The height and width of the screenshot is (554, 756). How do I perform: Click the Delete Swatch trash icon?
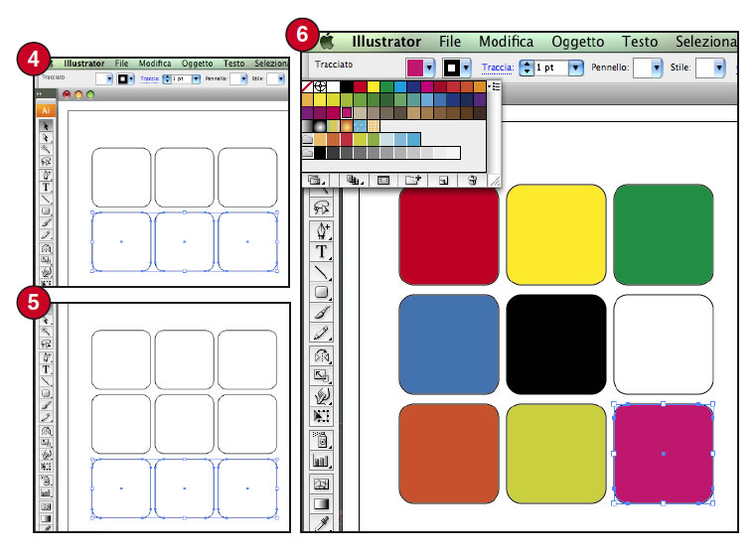(x=472, y=180)
